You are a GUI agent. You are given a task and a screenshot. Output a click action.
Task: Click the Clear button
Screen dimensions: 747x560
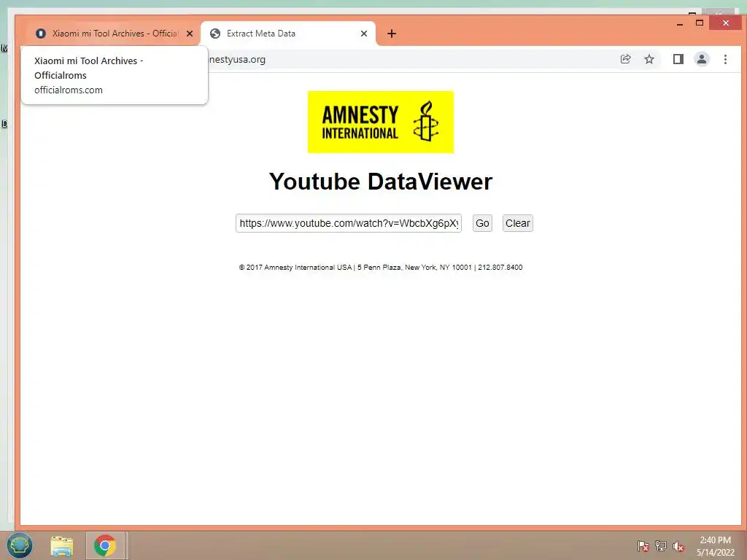[x=517, y=223]
